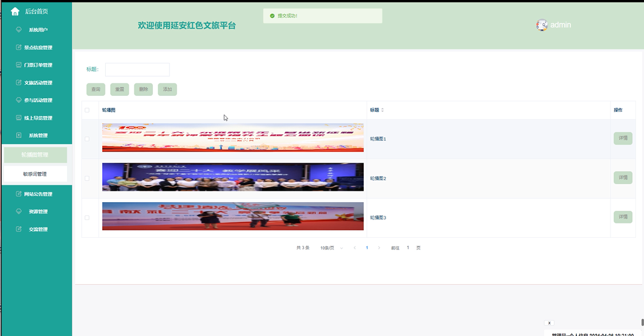Click the 欢迎使用延安红色文旅平台 title
644x336 pixels.
tap(187, 25)
